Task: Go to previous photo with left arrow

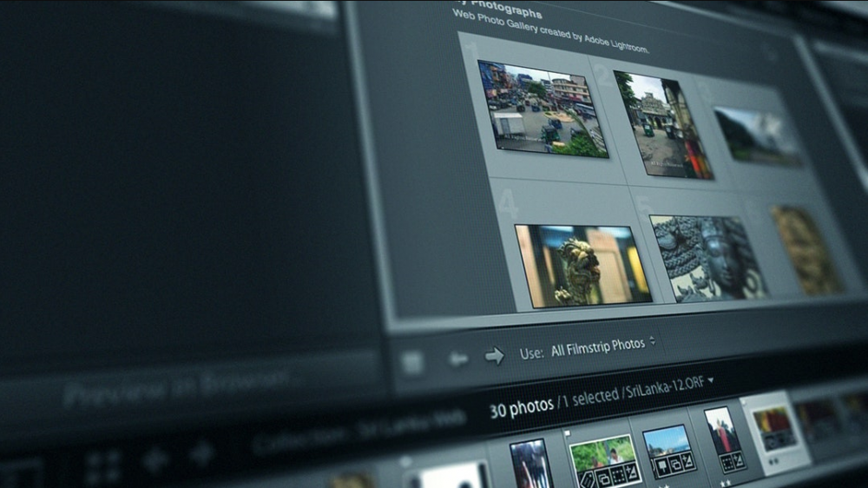Action: [457, 359]
